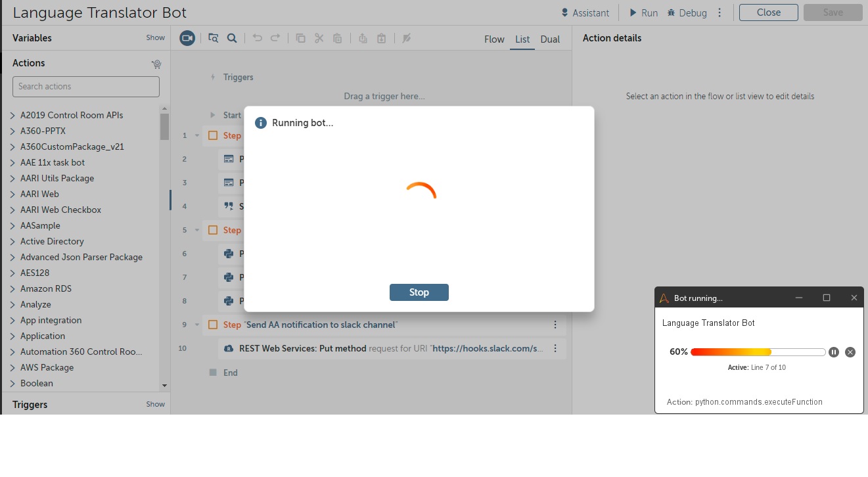The width and height of the screenshot is (868, 477).
Task: Switch to the Dual view tab
Action: (550, 39)
